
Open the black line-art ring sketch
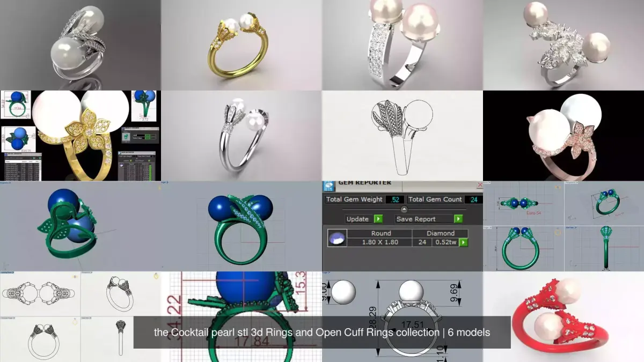tap(402, 136)
